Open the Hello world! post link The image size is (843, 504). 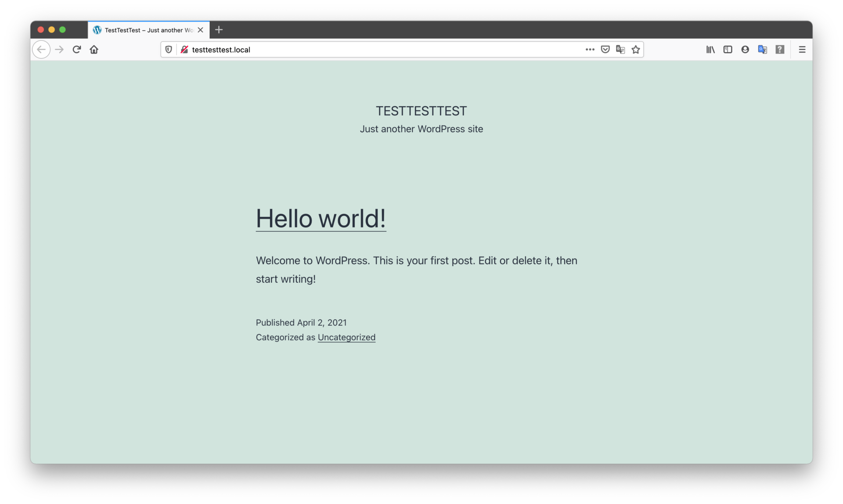click(321, 218)
